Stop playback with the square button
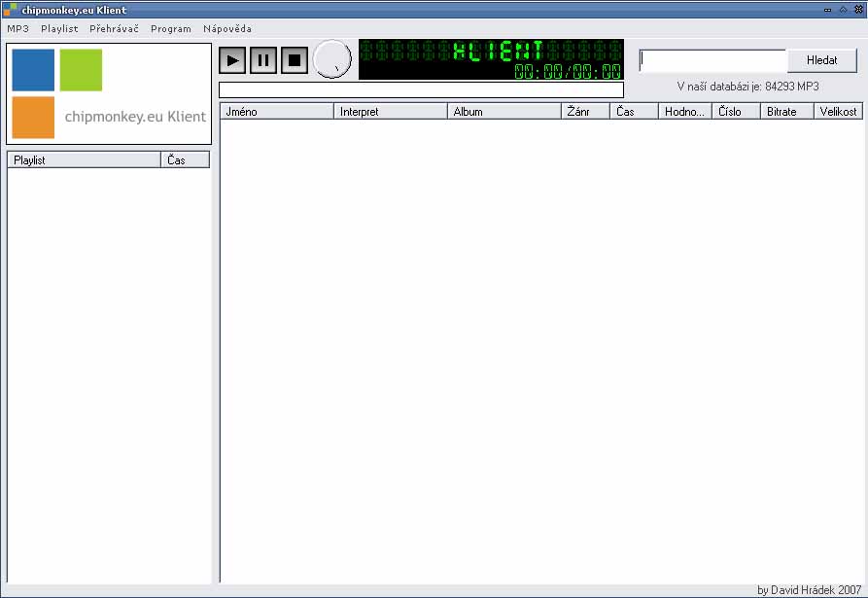The height and width of the screenshot is (598, 868). tap(295, 60)
